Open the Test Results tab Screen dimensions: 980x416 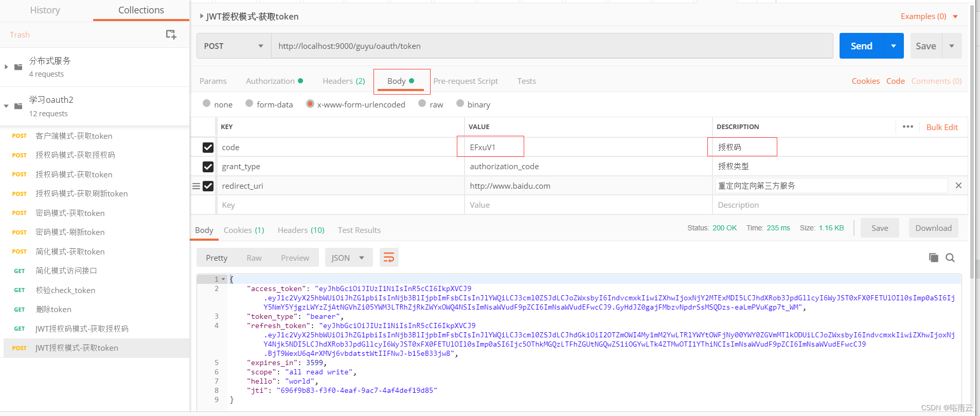coord(359,230)
